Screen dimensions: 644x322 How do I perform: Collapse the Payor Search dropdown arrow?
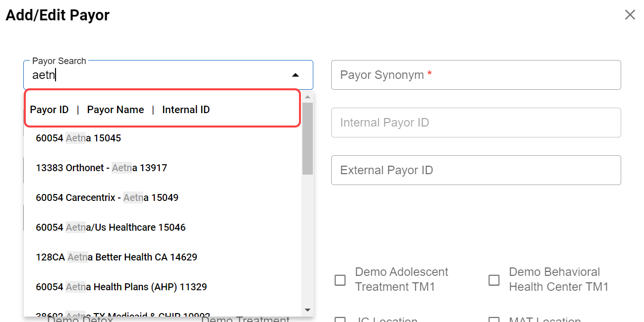coord(295,75)
